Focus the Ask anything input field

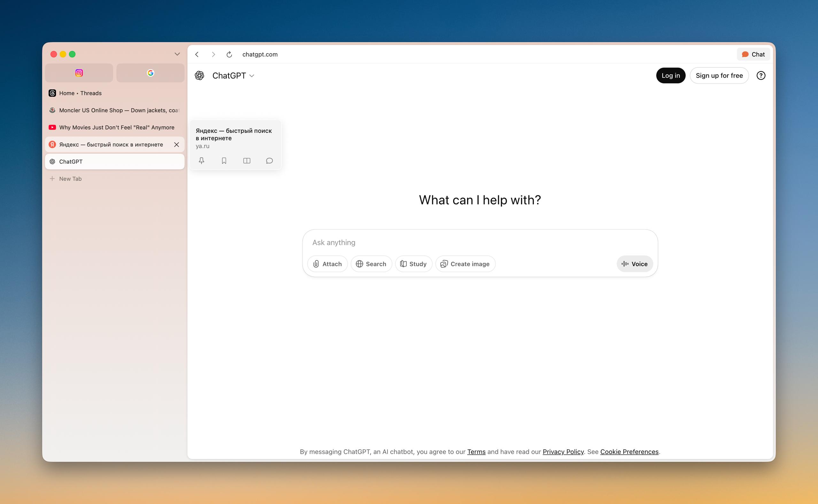pyautogui.click(x=480, y=242)
